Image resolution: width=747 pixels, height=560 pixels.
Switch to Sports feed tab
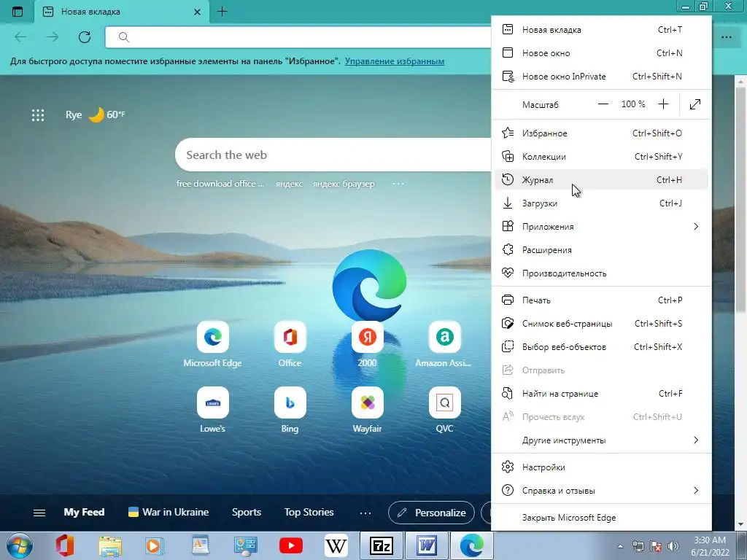pos(247,513)
